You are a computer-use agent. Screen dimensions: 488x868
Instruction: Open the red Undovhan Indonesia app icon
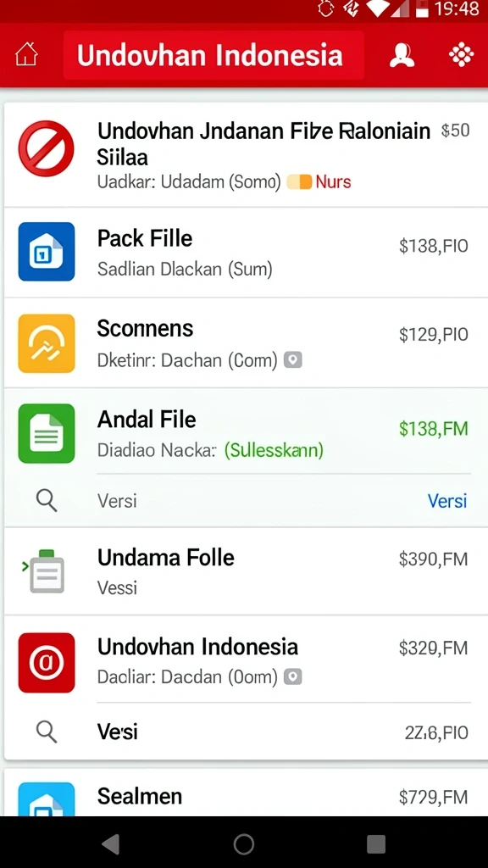pyautogui.click(x=47, y=663)
